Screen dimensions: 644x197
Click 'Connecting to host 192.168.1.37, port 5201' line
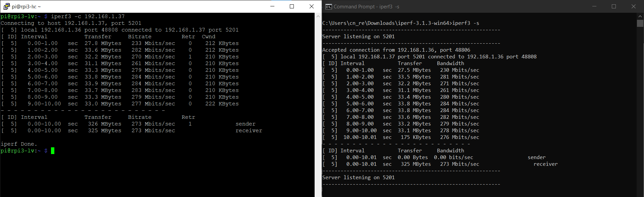tap(71, 23)
